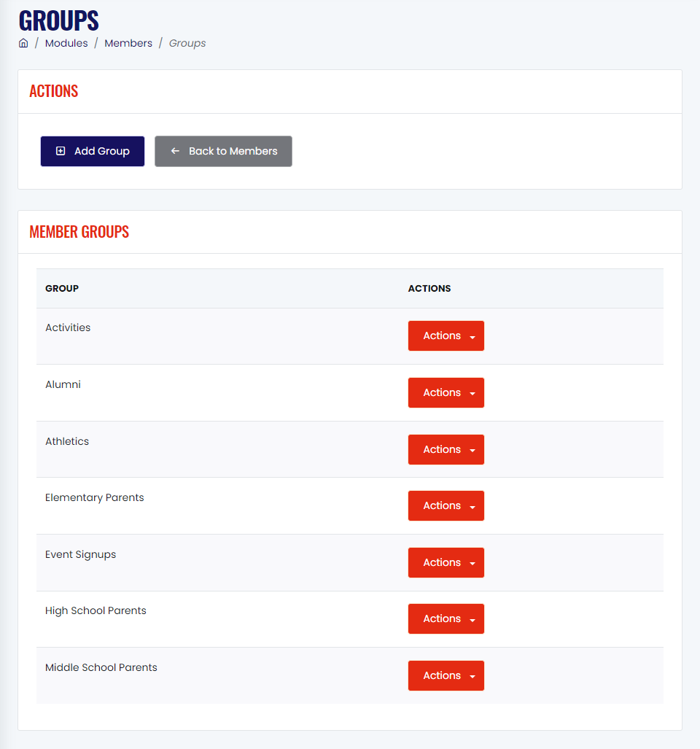Select the Alumni group row text
The image size is (700, 749).
[63, 384]
